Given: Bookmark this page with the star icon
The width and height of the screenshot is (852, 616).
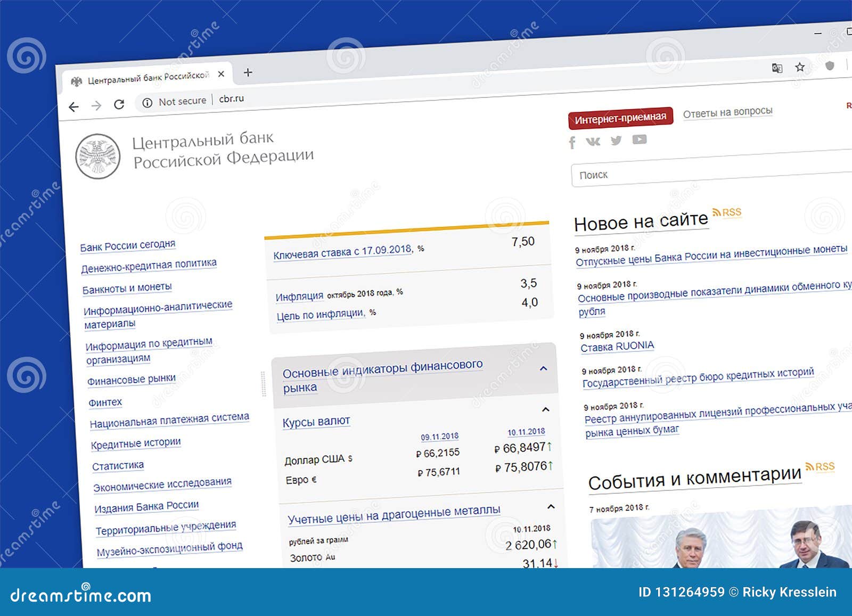Looking at the screenshot, I should 800,67.
